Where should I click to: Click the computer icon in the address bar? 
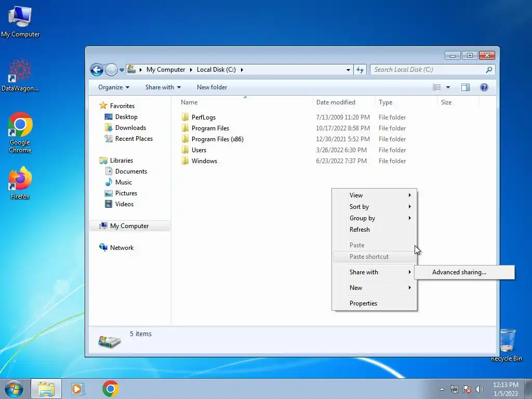131,69
